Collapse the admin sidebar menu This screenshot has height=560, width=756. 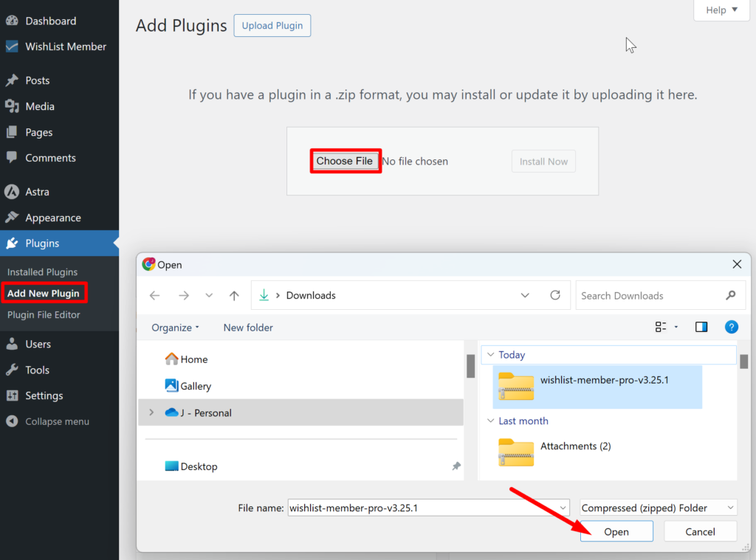(x=57, y=422)
